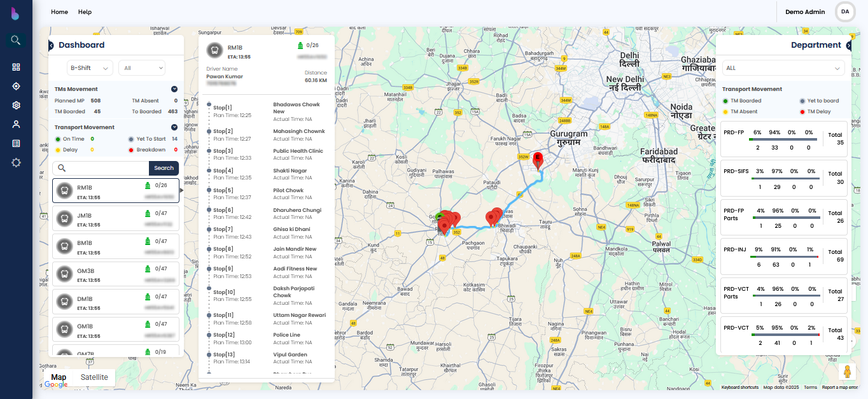Open the Department ALL dropdown

(783, 68)
